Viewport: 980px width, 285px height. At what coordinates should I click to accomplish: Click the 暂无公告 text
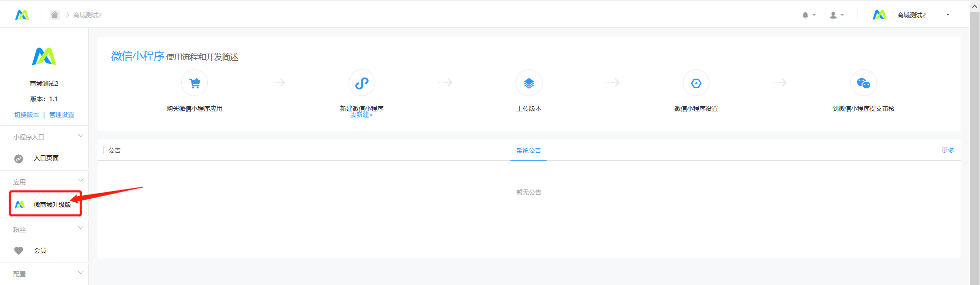click(x=529, y=193)
